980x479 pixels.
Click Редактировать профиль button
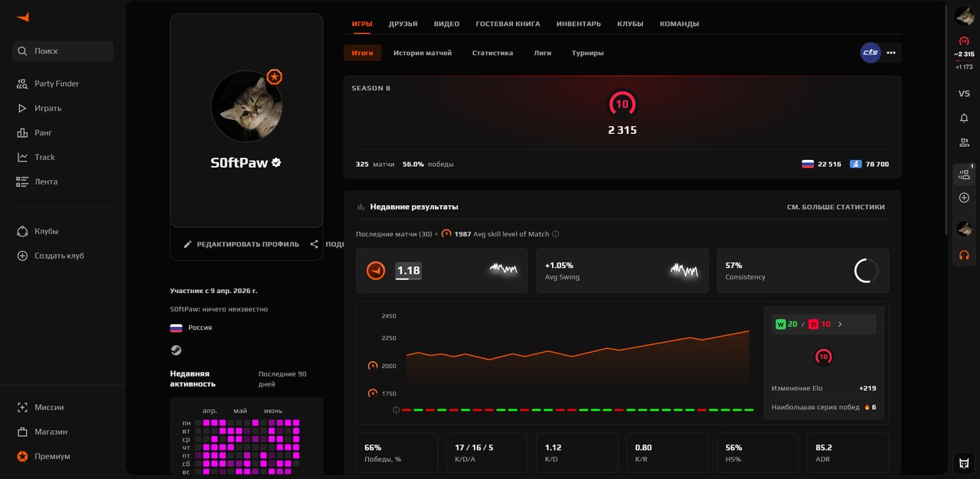[x=241, y=244]
